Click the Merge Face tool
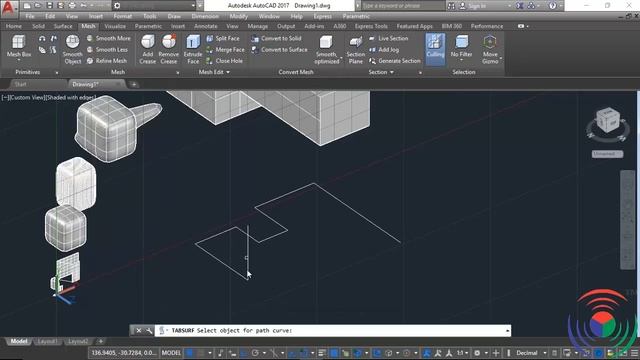This screenshot has height=360, width=640. pos(225,49)
